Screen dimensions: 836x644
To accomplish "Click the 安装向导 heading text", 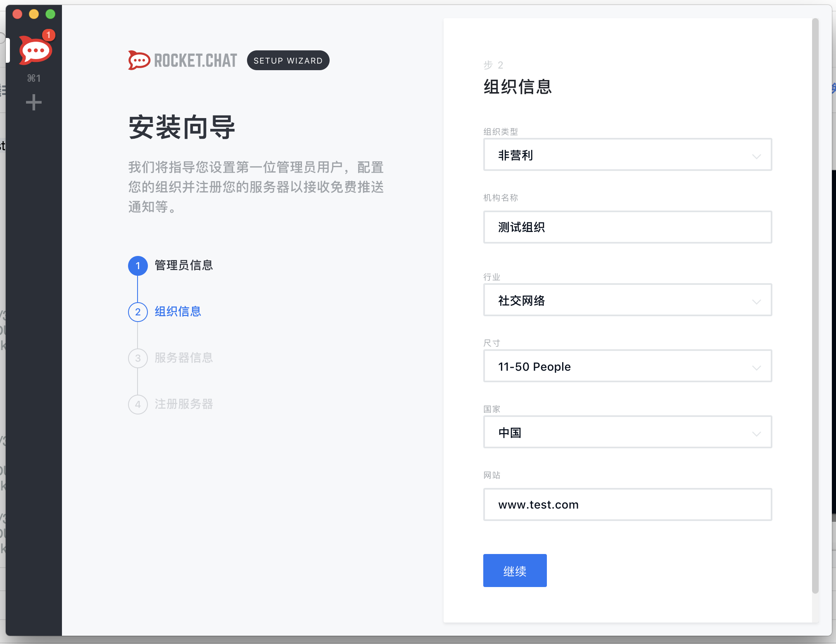I will pos(182,127).
